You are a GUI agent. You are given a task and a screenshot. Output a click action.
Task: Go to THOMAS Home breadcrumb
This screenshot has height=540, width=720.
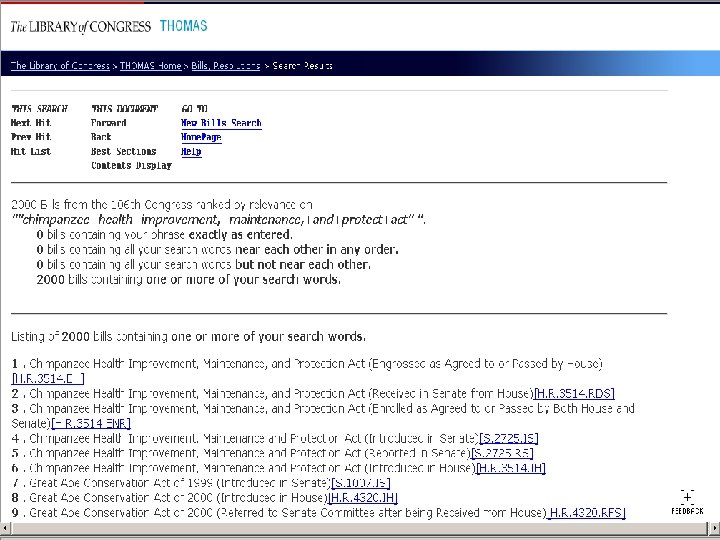[151, 66]
